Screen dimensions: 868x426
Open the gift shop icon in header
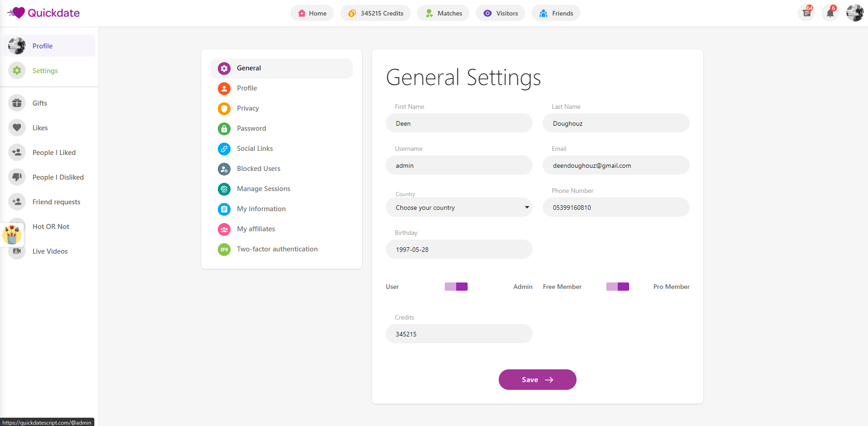pyautogui.click(x=807, y=13)
